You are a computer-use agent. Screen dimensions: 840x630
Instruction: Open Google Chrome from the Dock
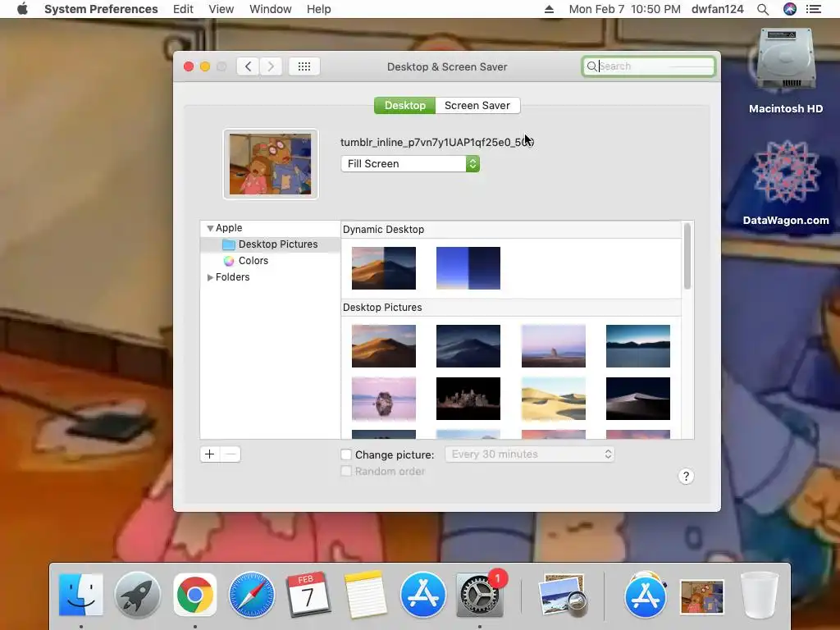(195, 595)
